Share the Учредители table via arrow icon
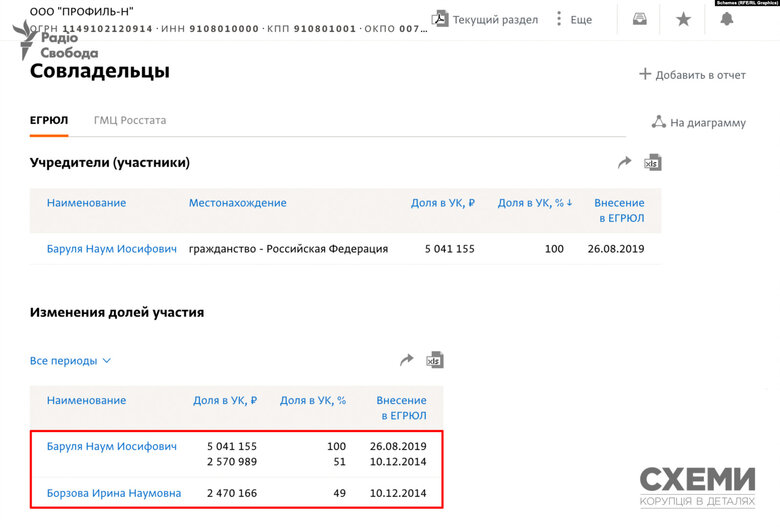Screen dimensions: 780x527 tap(625, 162)
